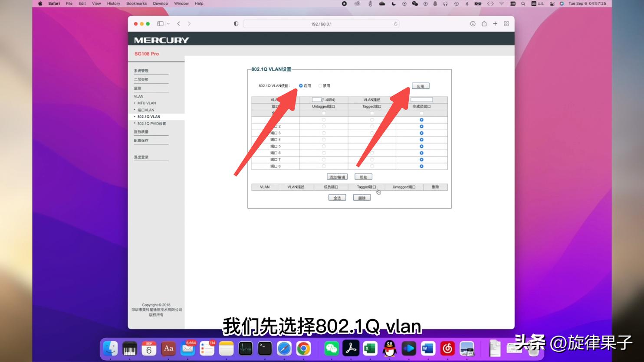The width and height of the screenshot is (644, 362).
Task: Select the 禁用 radio button to disable 802.1Q VLAN
Action: (x=320, y=85)
